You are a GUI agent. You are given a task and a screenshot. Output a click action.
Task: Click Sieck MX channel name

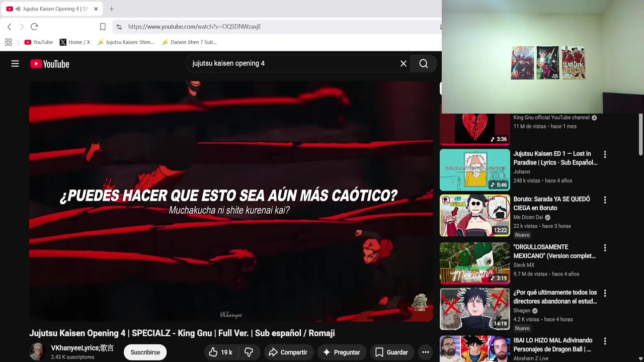[x=524, y=265]
